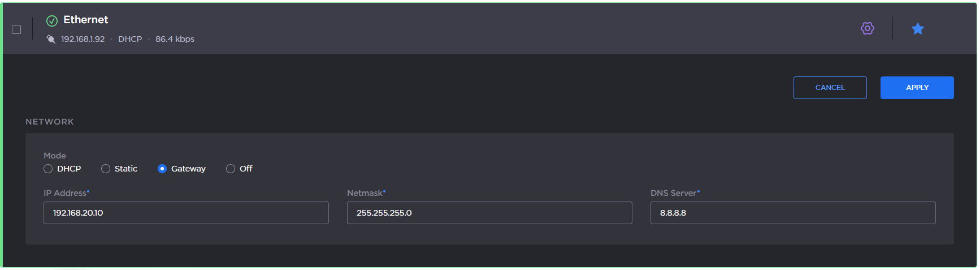Click into the Netmask field

(x=489, y=213)
